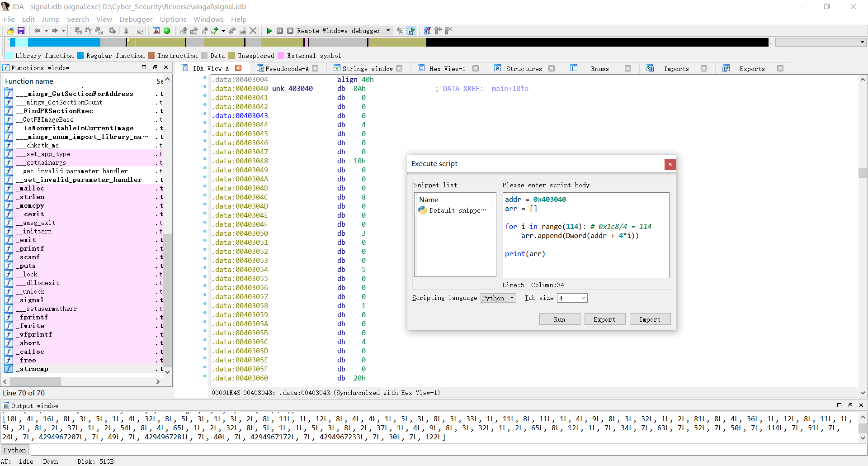
Task: Start the debugger process with play icon
Action: (x=269, y=31)
